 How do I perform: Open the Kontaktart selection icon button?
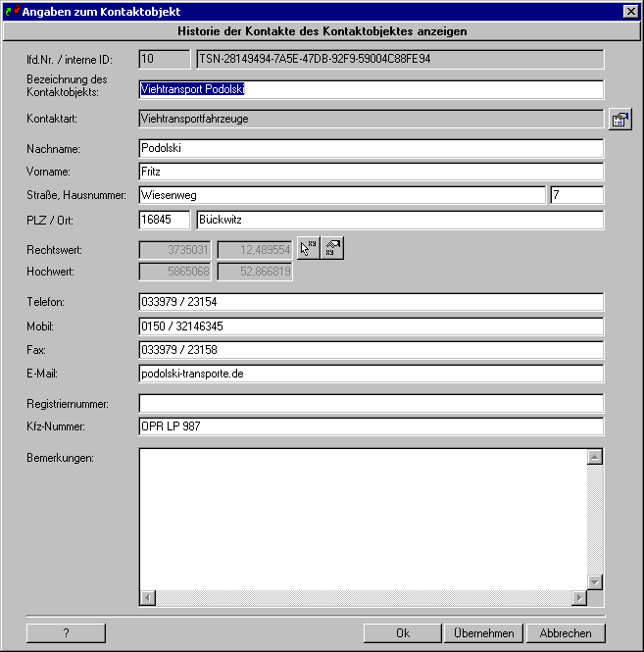coord(619,120)
